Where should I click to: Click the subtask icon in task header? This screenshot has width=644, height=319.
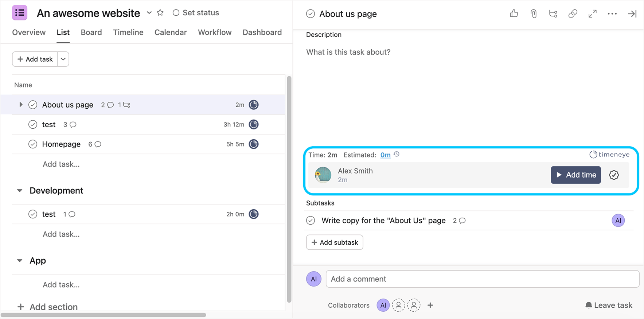[x=553, y=14]
